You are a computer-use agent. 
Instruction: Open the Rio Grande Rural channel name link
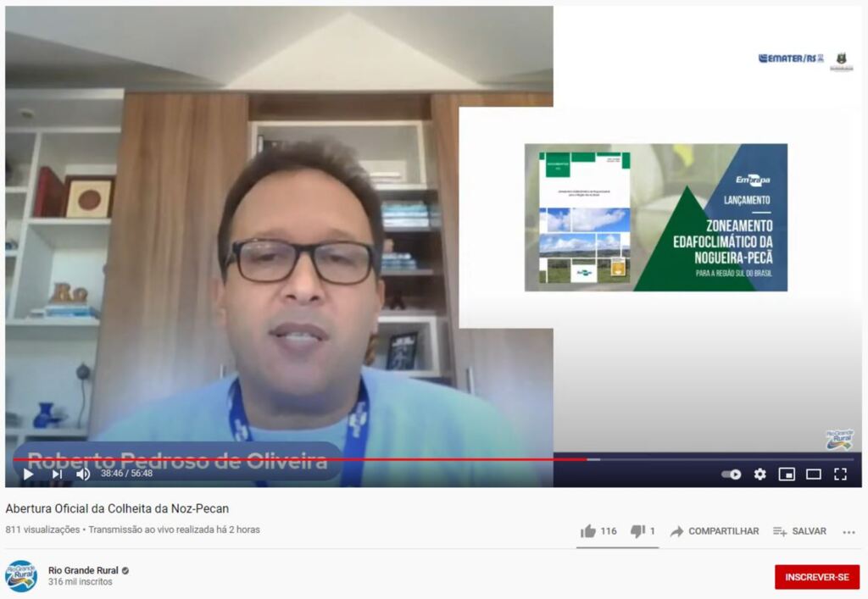[83, 570]
